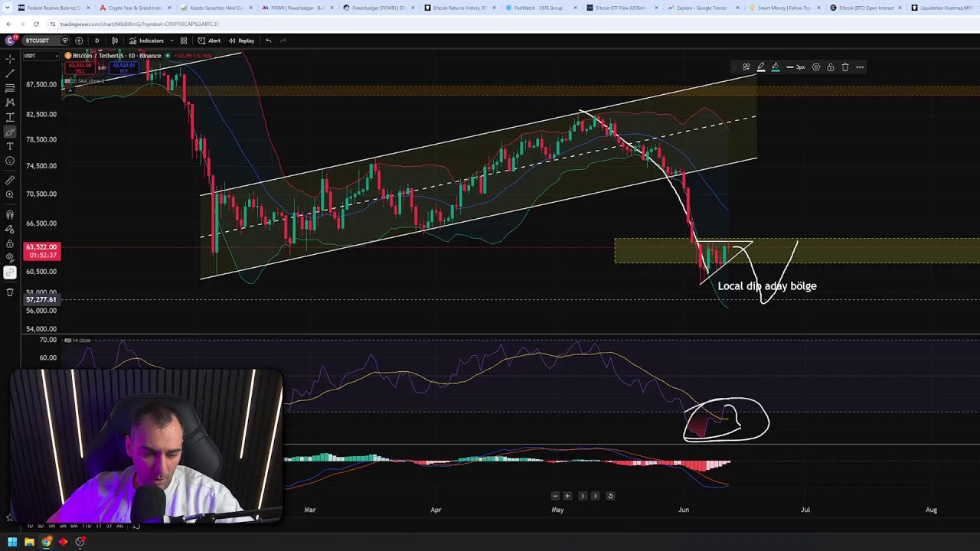Open the chart patterns tool
Image resolution: width=980 pixels, height=551 pixels.
point(10,102)
